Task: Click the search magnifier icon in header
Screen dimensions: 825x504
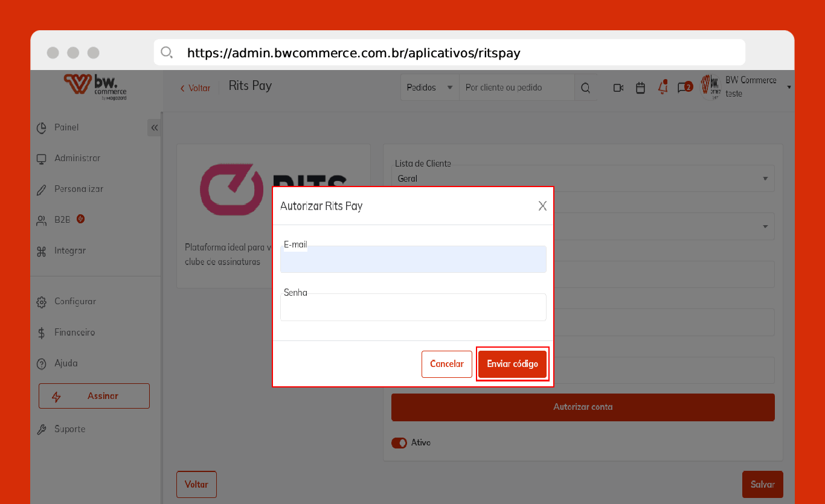Action: click(x=585, y=88)
